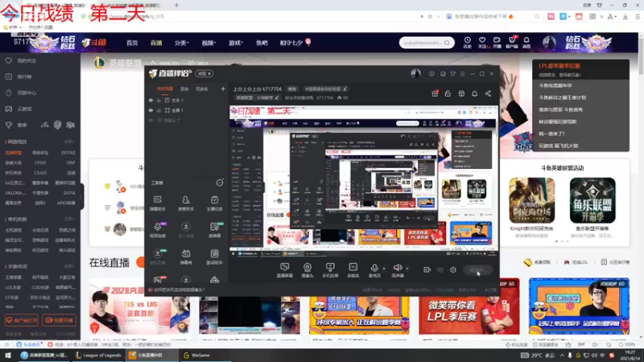The width and height of the screenshot is (644, 362).
Task: Open the toolbox more options circle icon
Action: point(220,183)
